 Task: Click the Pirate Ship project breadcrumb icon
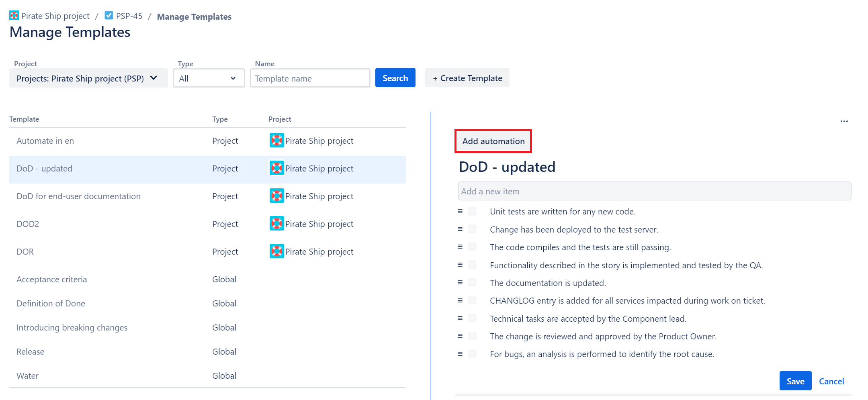tap(14, 15)
